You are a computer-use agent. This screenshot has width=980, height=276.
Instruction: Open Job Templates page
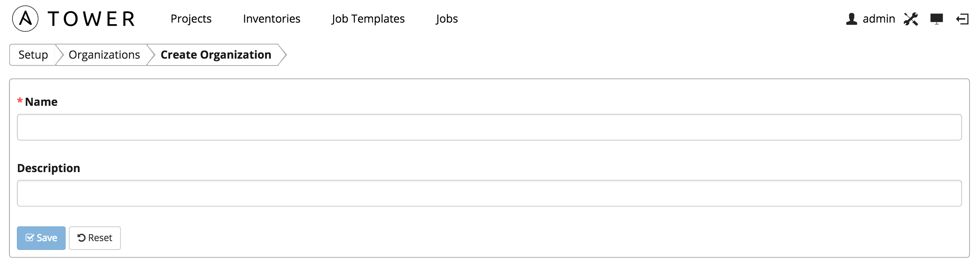(x=368, y=19)
